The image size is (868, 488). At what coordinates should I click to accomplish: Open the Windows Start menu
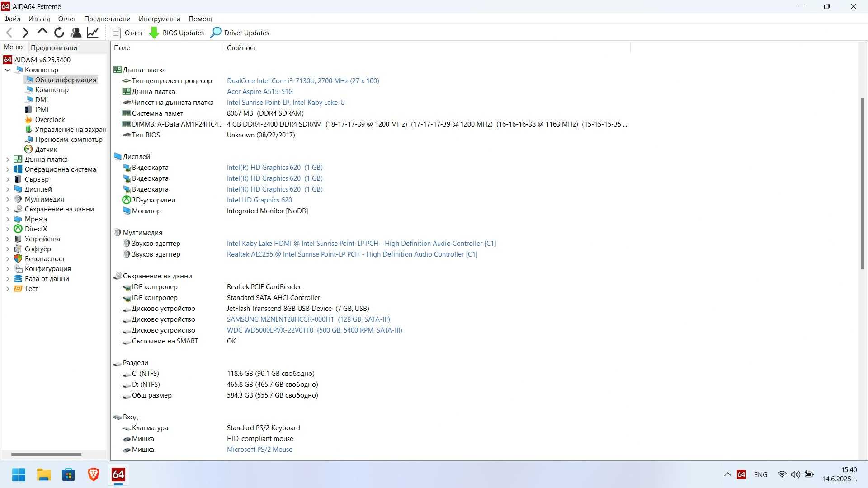(19, 475)
